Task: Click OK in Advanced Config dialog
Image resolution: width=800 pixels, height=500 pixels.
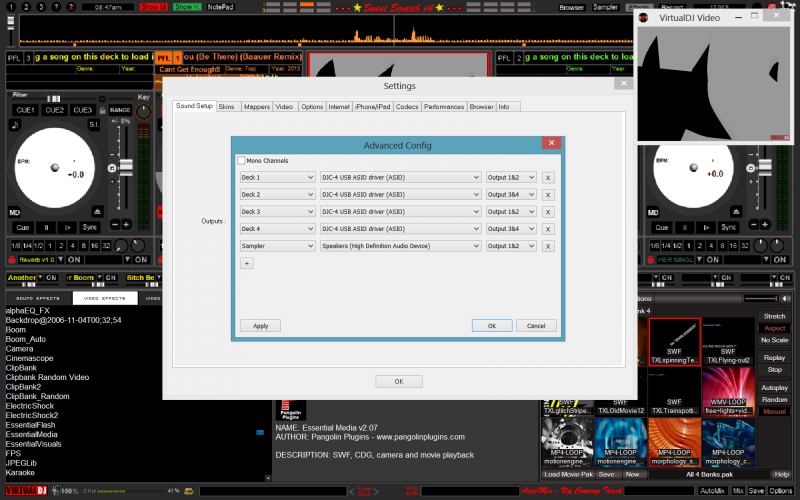Action: (492, 326)
